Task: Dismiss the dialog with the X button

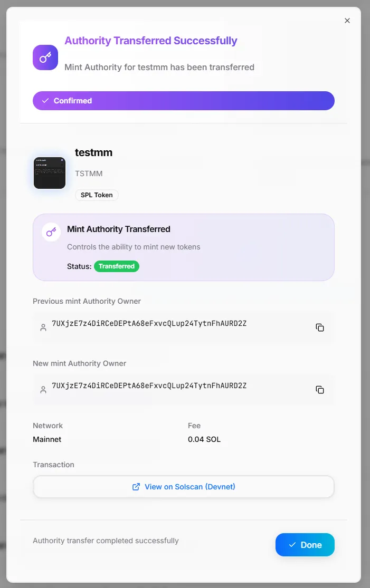Action: (347, 21)
